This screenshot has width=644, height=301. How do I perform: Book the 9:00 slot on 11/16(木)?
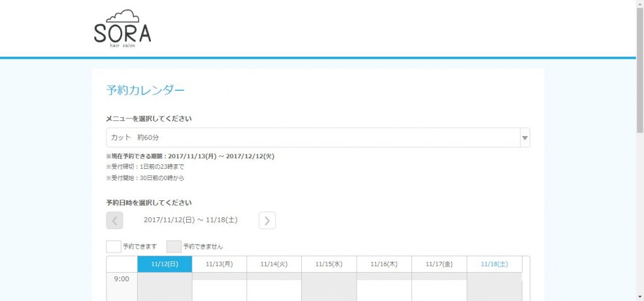pos(384,291)
